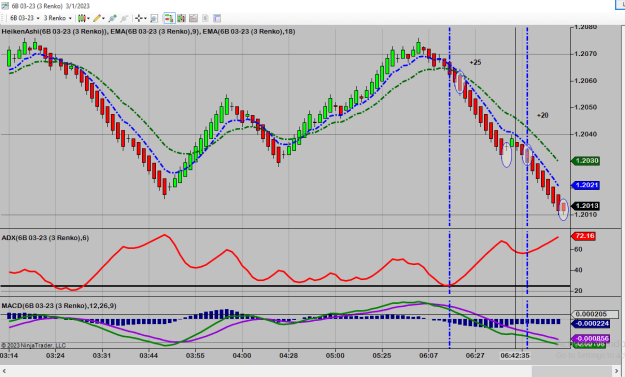The image size is (625, 377).
Task: Click the horizontal scrollbar thumb
Action: tap(572, 371)
